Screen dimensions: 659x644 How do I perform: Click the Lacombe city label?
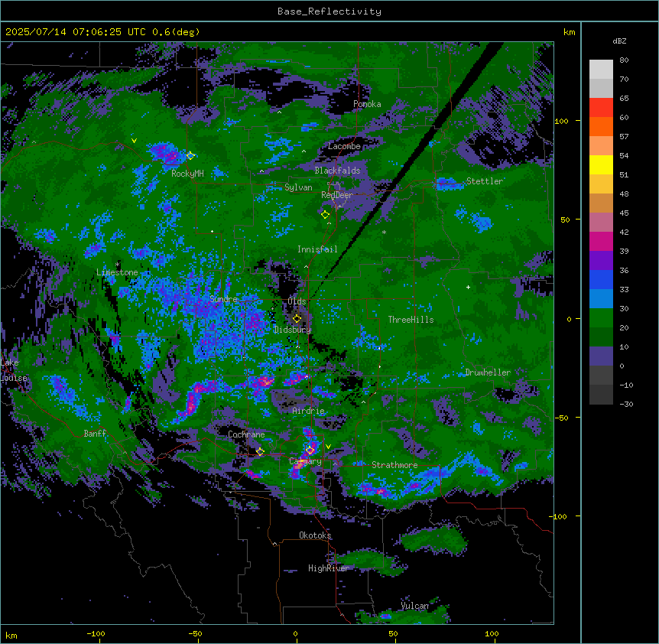click(344, 146)
